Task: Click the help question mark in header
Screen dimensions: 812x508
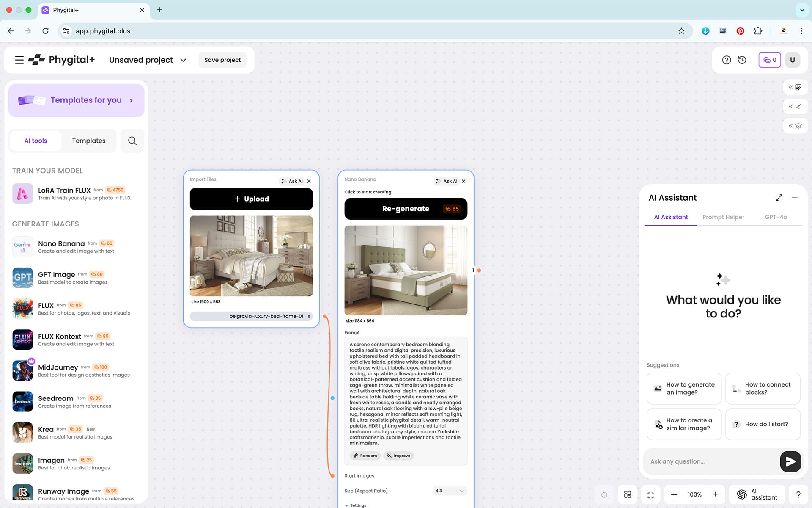Action: point(726,60)
